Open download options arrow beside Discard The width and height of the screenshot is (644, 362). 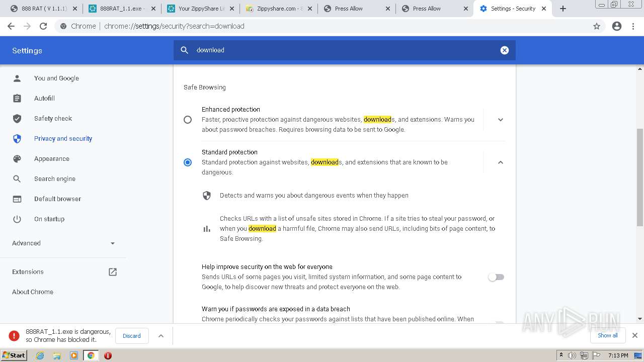[x=161, y=336]
